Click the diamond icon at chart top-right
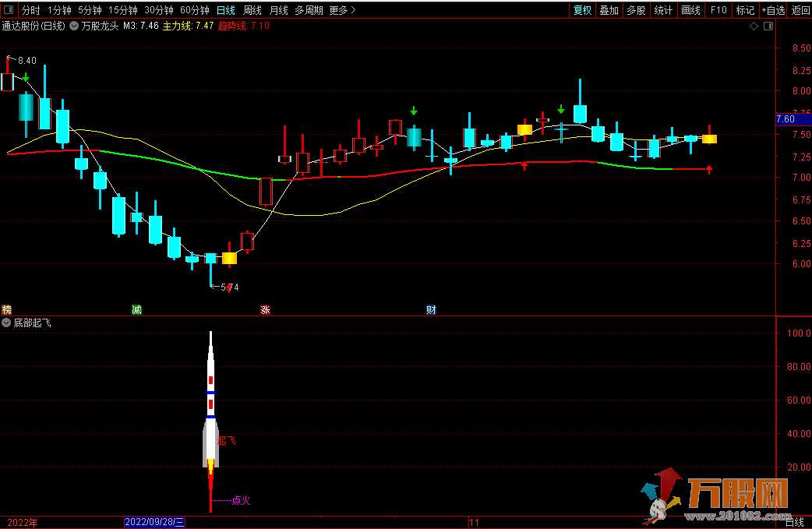Screen dimensions: 812x529 754,26
